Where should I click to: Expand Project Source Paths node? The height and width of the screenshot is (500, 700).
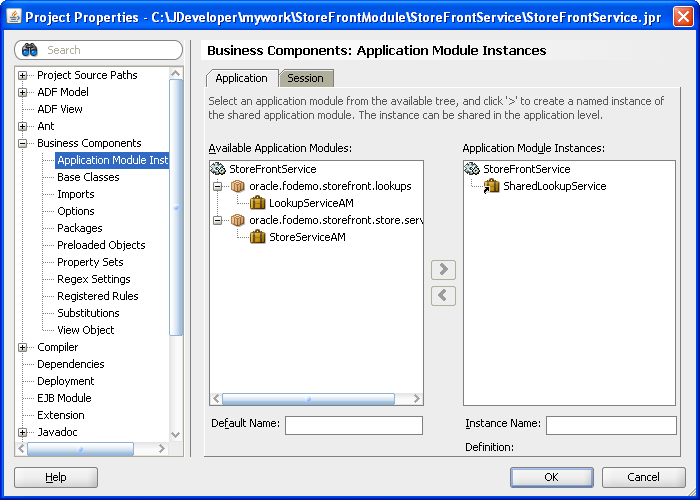click(x=22, y=75)
